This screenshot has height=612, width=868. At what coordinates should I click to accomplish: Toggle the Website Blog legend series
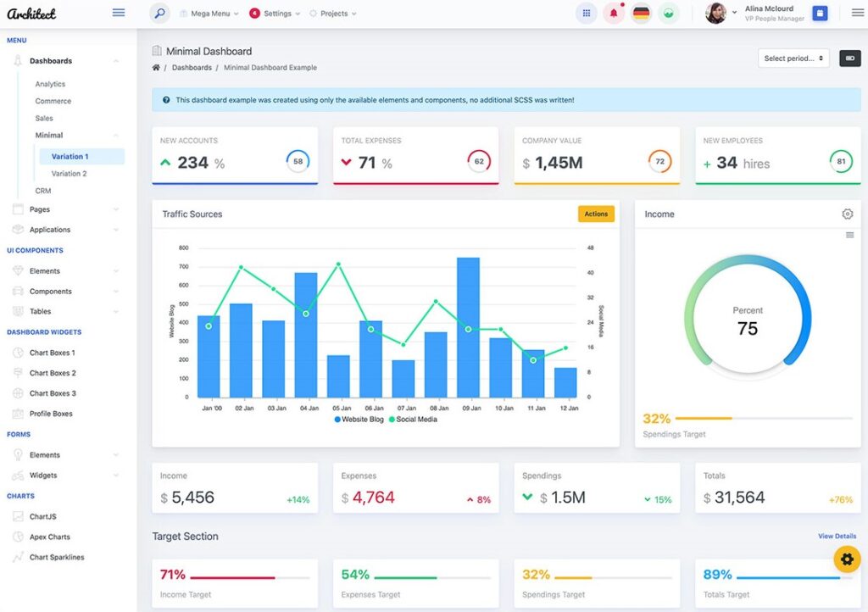[x=359, y=420]
